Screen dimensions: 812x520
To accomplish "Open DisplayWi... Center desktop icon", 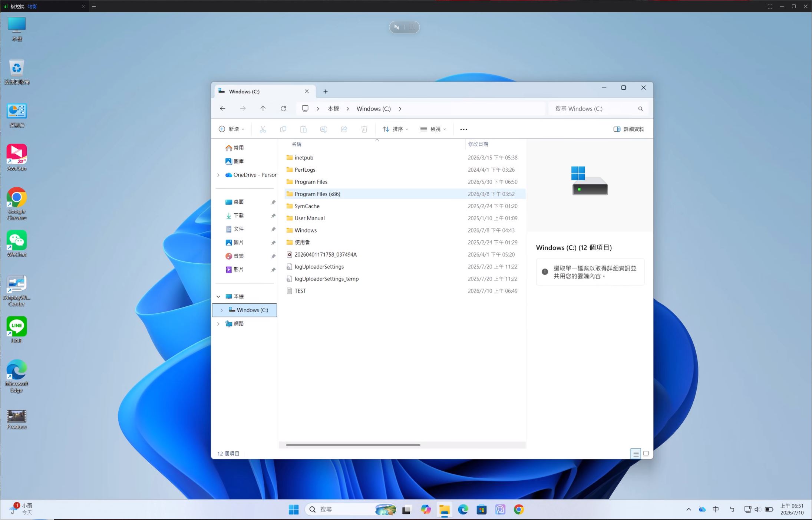I will coord(17,291).
